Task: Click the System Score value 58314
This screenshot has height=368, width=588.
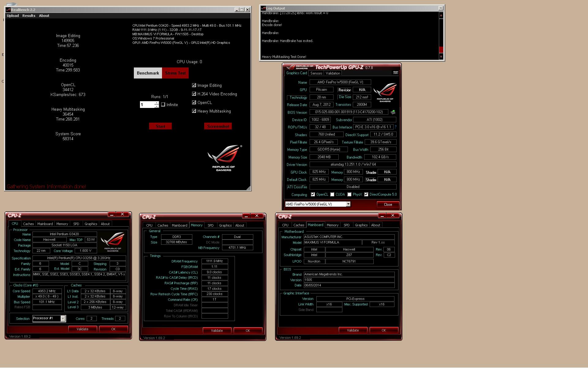Action: click(x=68, y=139)
